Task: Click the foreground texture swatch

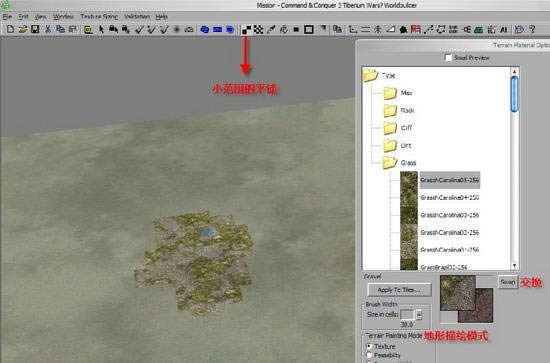Action: (457, 293)
